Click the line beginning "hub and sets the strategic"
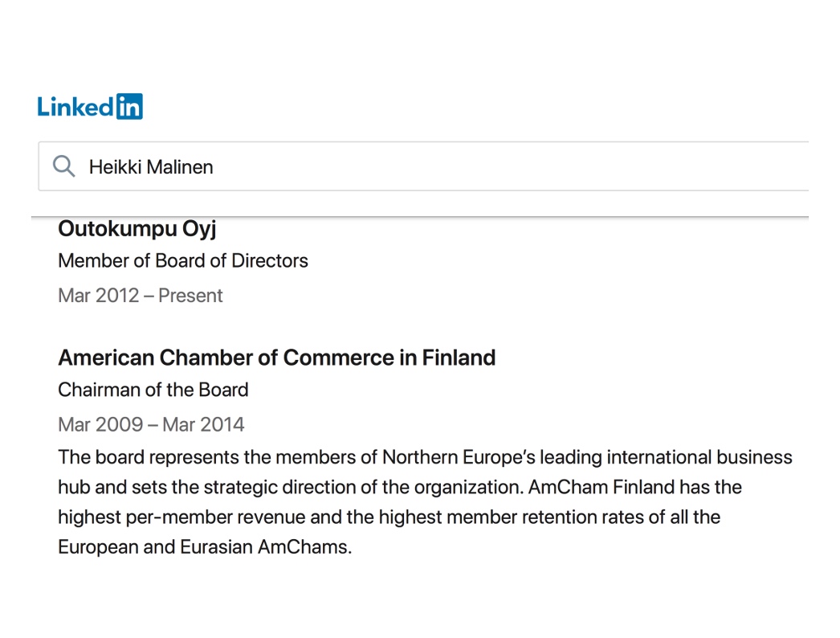 tap(399, 488)
